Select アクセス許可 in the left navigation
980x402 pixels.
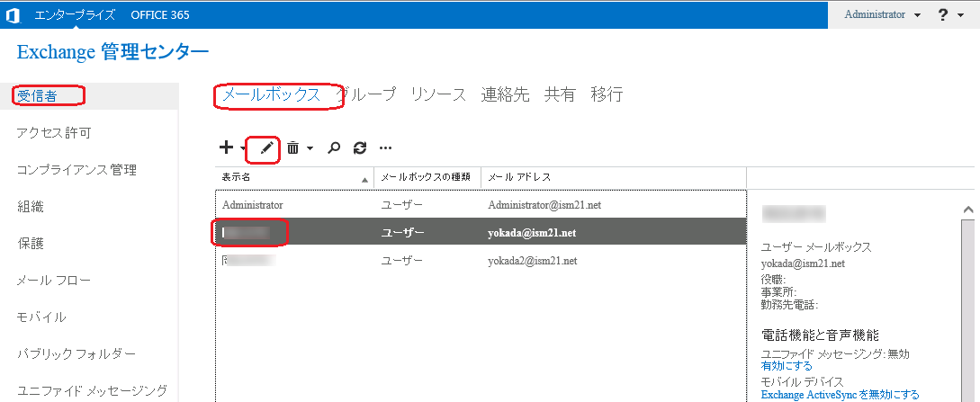[x=54, y=132]
